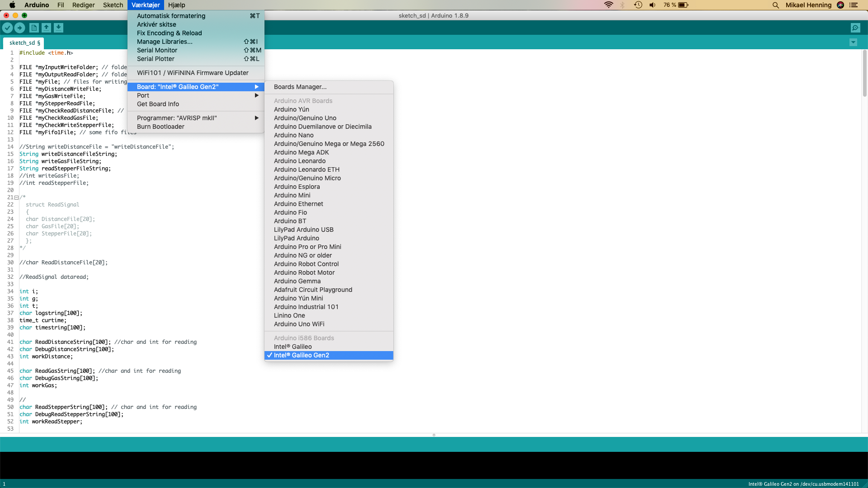
Task: Open the Fil menu
Action: (x=61, y=5)
